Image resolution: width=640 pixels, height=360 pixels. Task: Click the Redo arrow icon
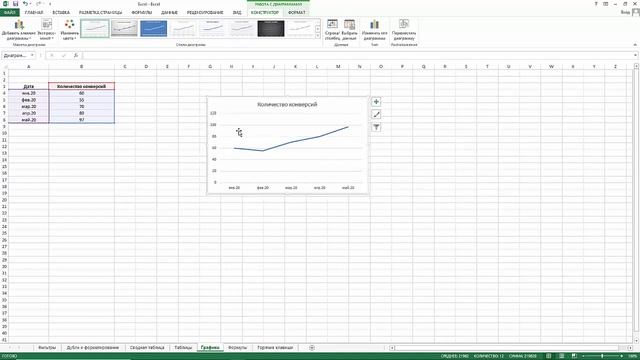38,4
